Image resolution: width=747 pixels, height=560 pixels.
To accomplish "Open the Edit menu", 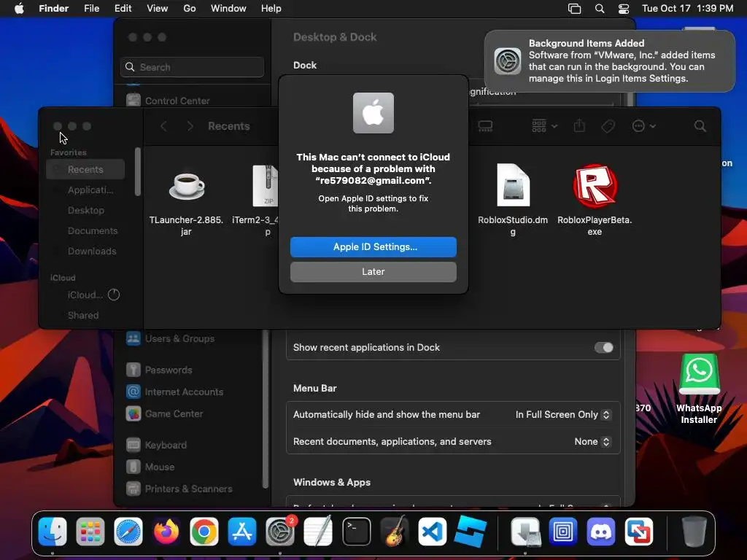I will pos(123,9).
